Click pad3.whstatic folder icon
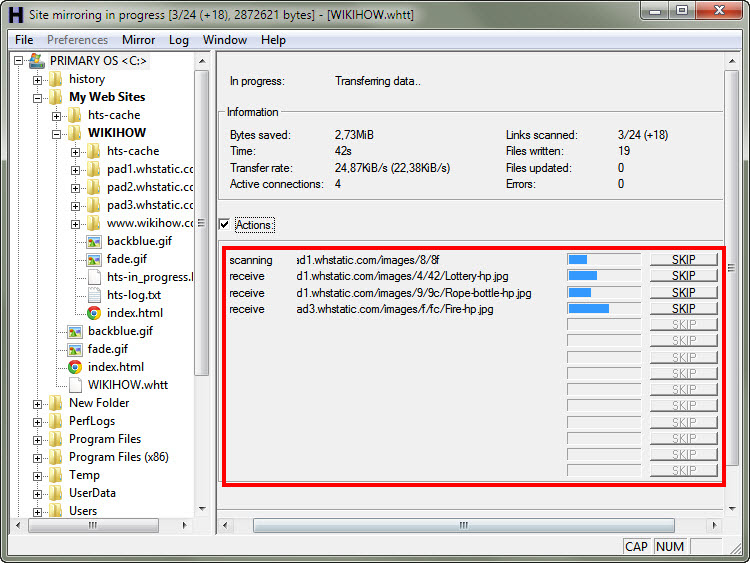The height and width of the screenshot is (563, 750). click(x=94, y=205)
